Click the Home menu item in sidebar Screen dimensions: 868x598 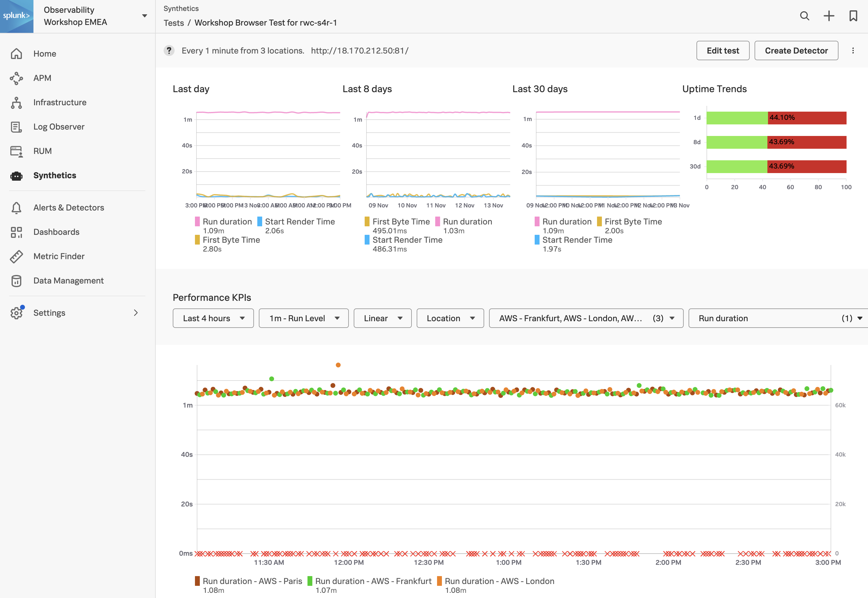tap(45, 54)
